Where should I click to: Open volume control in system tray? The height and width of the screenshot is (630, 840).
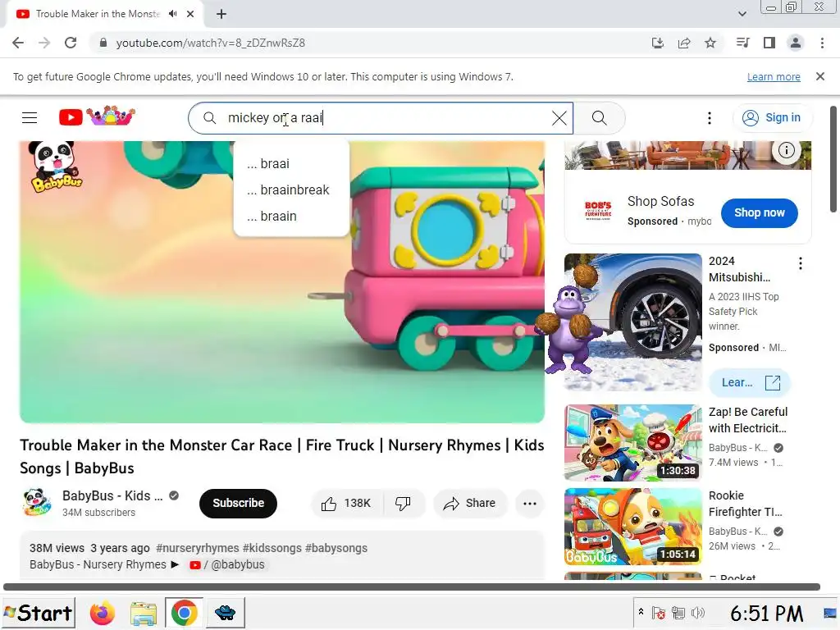[697, 613]
